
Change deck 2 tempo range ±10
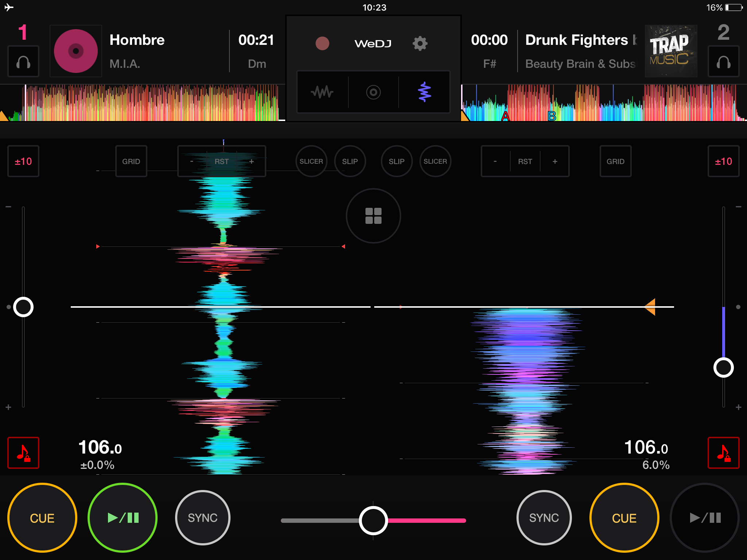[724, 161]
